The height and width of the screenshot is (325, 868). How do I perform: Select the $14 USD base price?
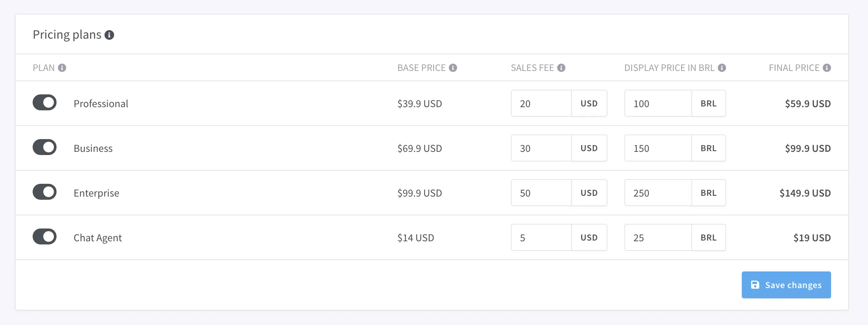pos(416,238)
